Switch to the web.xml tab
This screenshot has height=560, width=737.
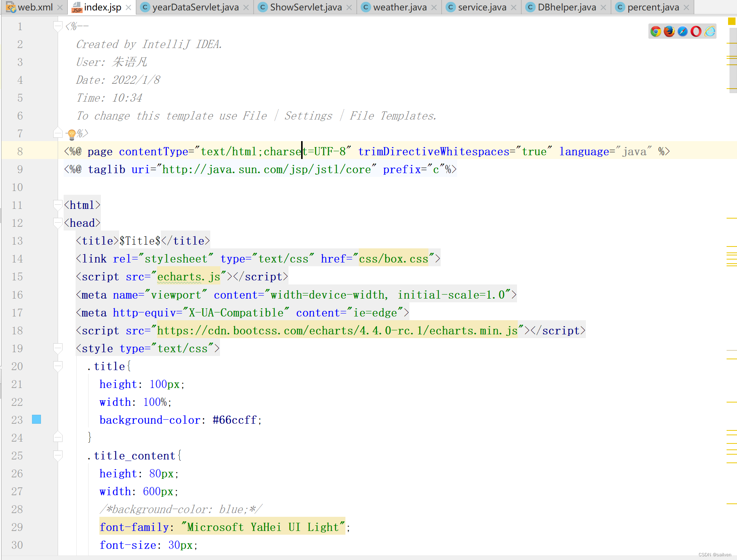[35, 7]
